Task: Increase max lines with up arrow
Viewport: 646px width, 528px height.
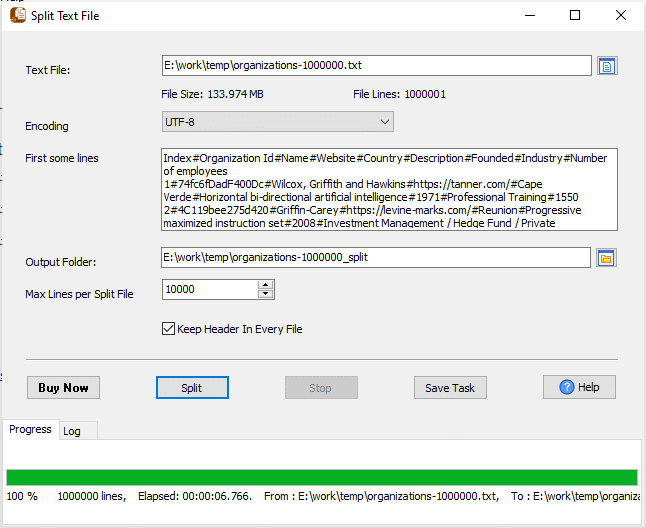Action: (x=265, y=284)
